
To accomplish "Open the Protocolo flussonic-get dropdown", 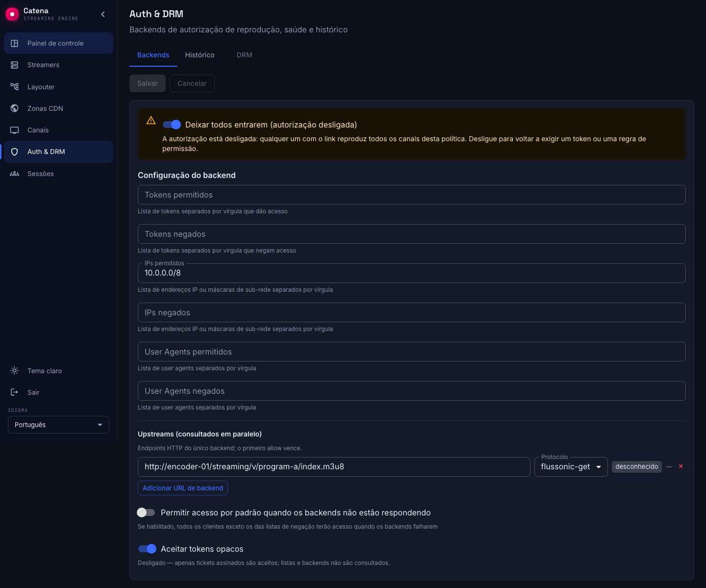I will 571,467.
